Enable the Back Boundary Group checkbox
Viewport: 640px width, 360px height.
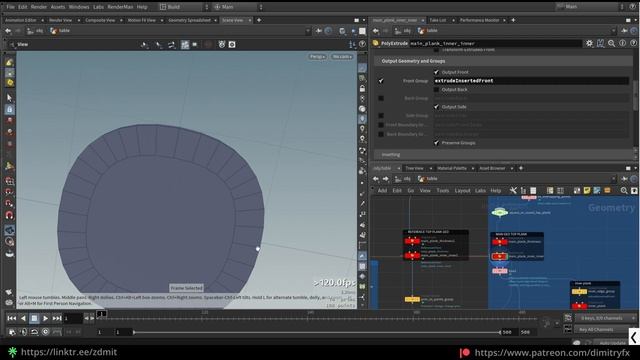pyautogui.click(x=381, y=134)
